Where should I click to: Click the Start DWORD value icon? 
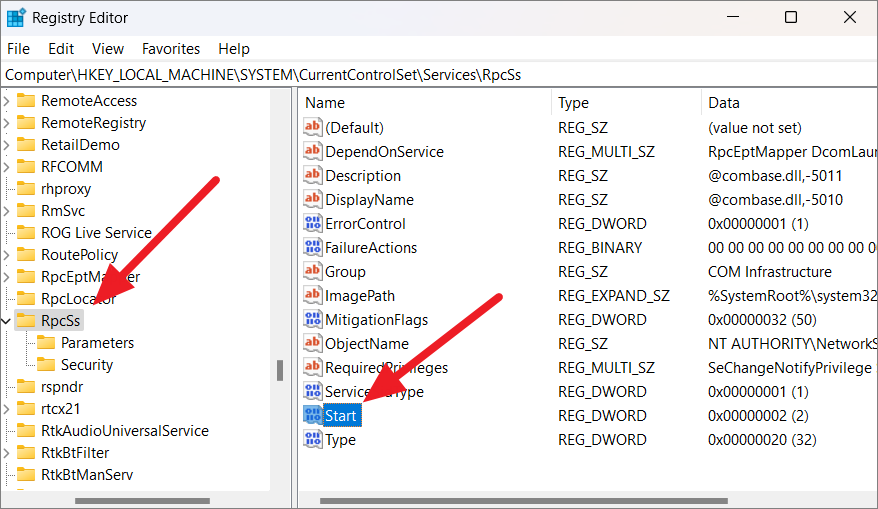point(312,415)
